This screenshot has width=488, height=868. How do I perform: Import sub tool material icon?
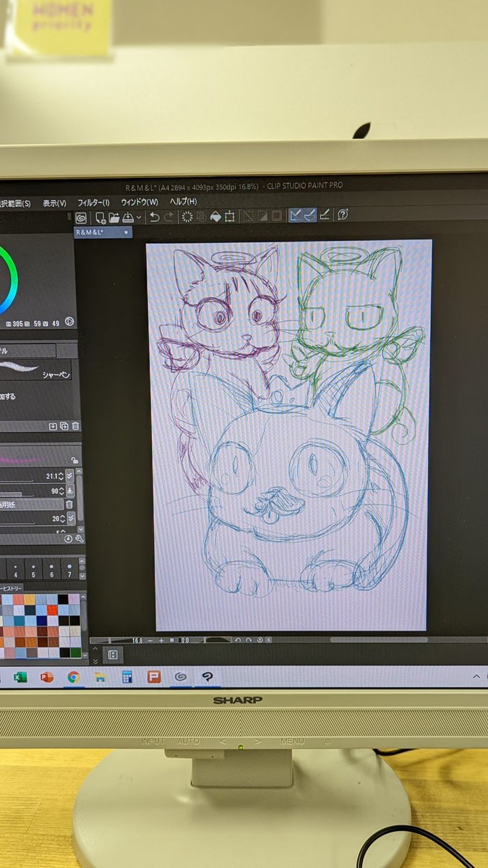pyautogui.click(x=53, y=427)
